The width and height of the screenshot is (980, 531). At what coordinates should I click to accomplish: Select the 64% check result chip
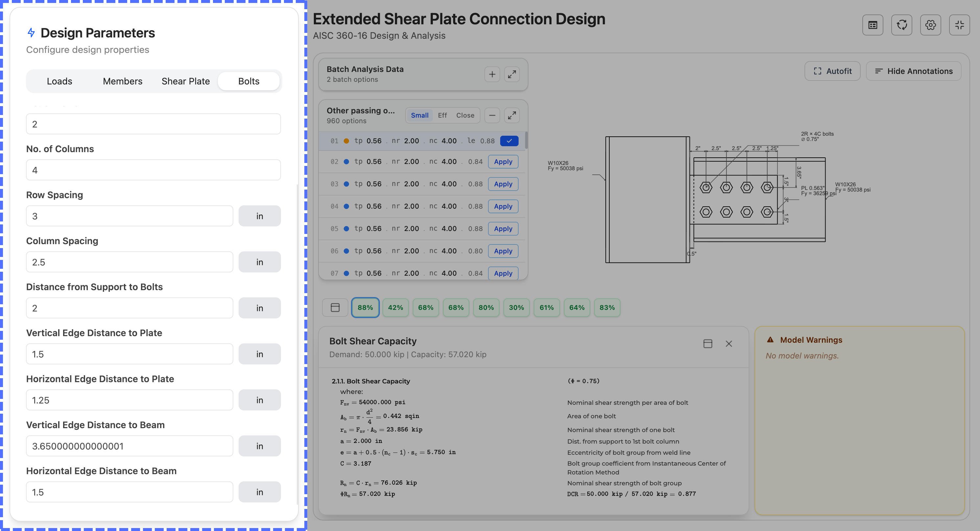pyautogui.click(x=577, y=308)
